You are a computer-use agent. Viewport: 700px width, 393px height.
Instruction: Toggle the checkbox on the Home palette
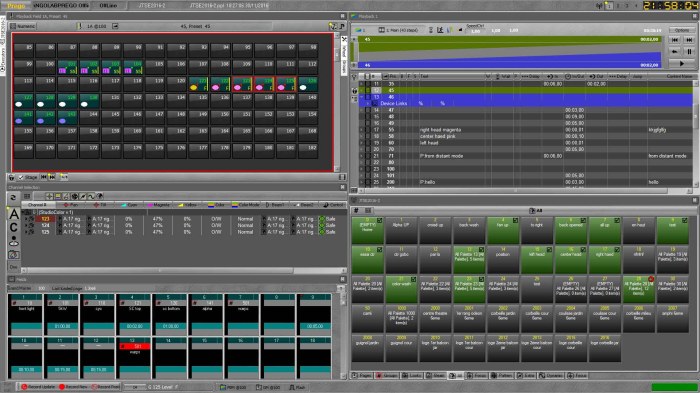click(379, 221)
